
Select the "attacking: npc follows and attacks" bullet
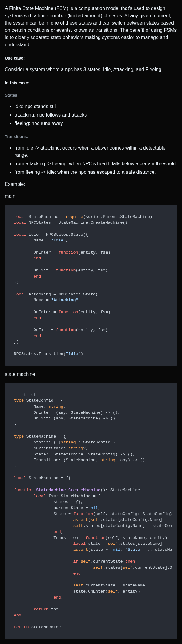(x=51, y=115)
